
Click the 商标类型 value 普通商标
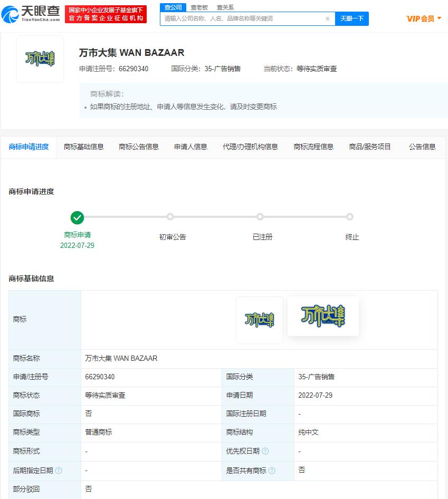(98, 432)
